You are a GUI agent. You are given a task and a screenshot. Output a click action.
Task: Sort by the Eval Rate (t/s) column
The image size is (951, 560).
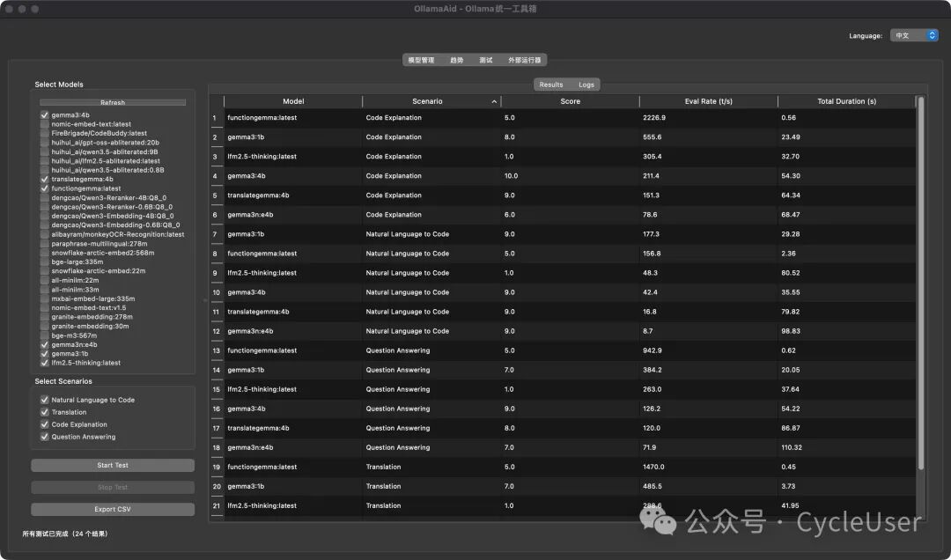point(708,101)
